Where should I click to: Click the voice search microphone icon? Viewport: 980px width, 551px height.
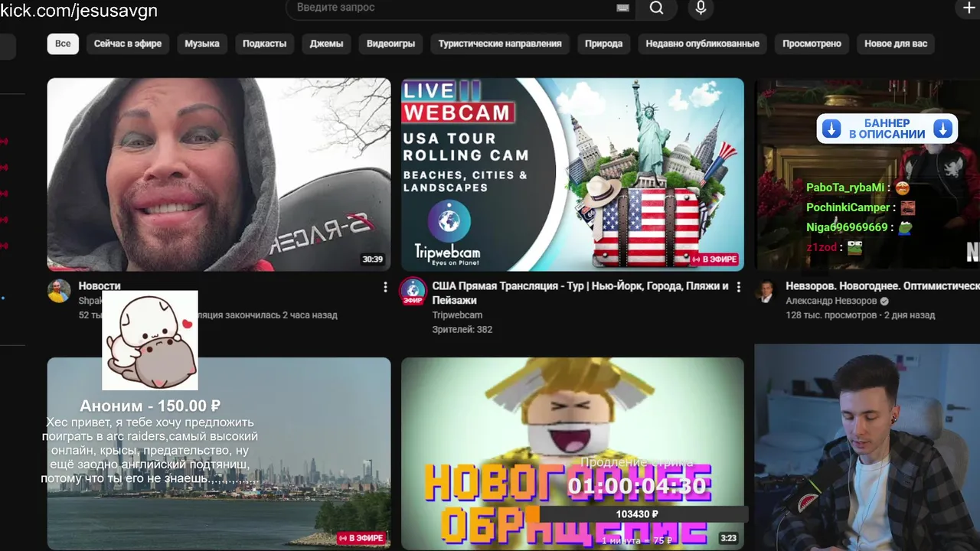point(701,8)
